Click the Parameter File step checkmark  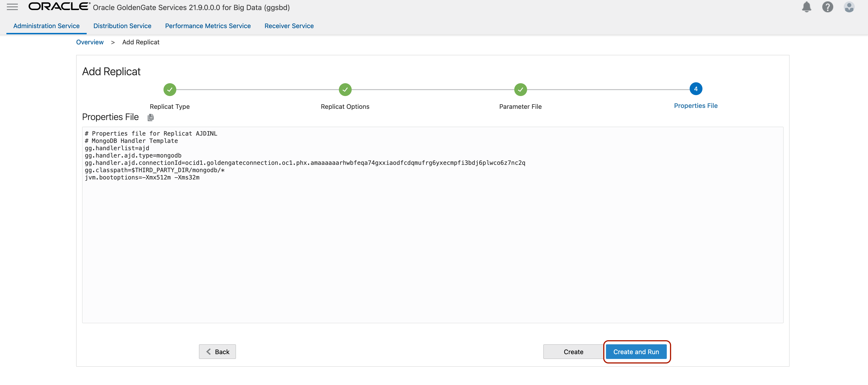[520, 90]
